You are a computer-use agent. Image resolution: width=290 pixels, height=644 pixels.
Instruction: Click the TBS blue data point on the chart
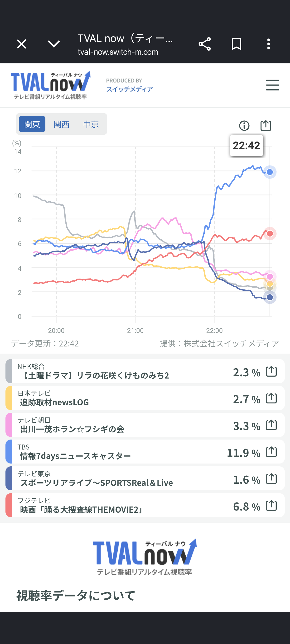pyautogui.click(x=270, y=172)
